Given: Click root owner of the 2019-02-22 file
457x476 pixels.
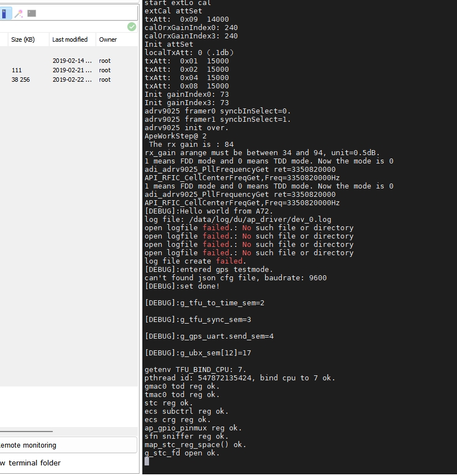Looking at the screenshot, I should tap(105, 80).
